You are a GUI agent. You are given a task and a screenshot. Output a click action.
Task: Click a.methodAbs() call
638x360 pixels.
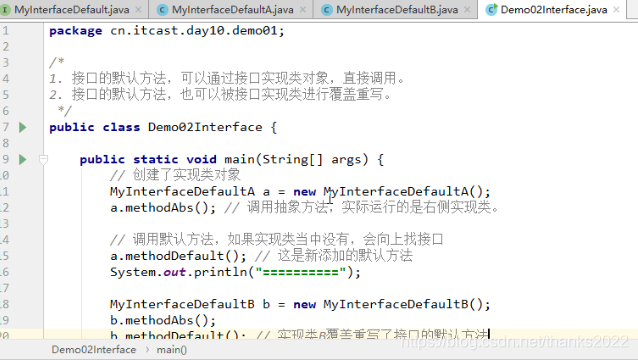pos(163,208)
